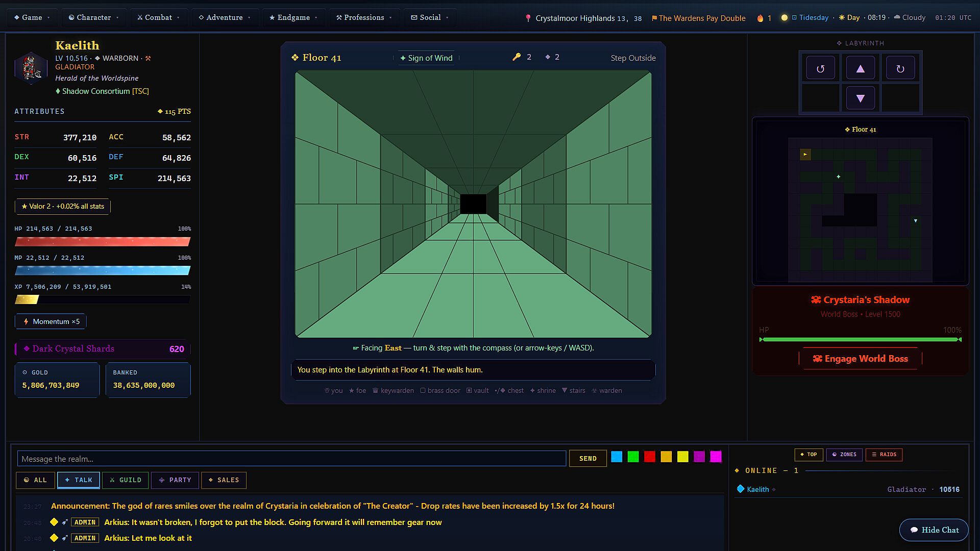Click the red HP bar

click(103, 241)
